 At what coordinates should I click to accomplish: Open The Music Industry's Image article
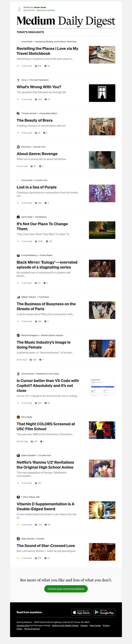44,345
